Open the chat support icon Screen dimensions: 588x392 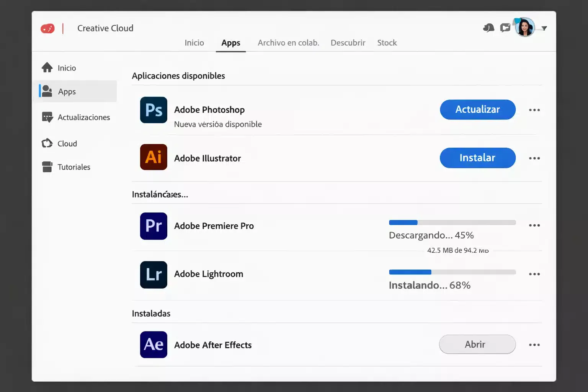coord(505,27)
